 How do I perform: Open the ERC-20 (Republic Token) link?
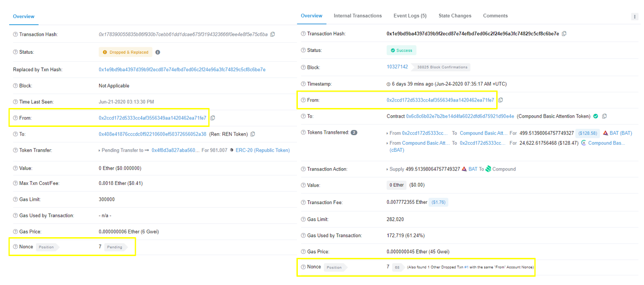(x=262, y=150)
